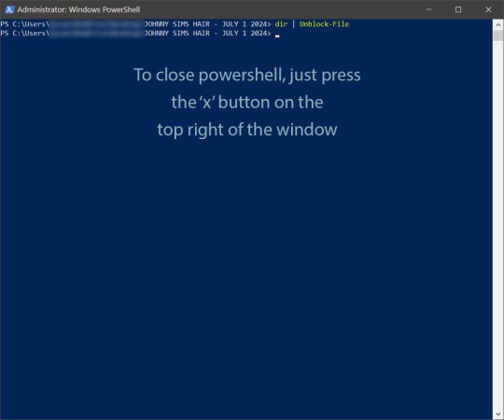
Task: Click the scrollbar down arrow
Action: [x=497, y=414]
